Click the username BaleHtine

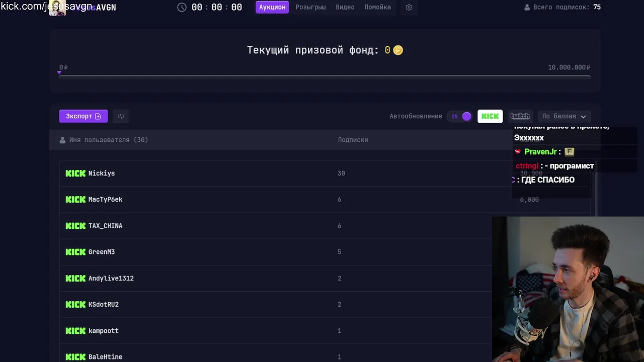click(106, 357)
